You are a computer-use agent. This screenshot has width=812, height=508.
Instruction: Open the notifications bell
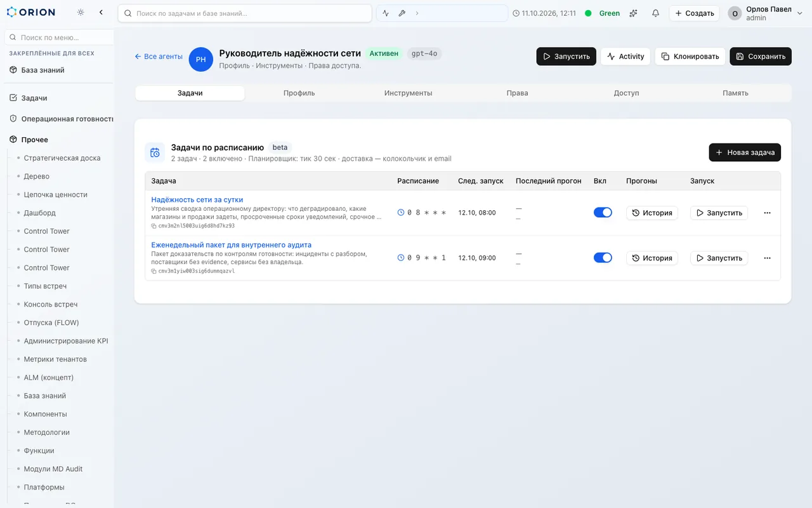point(655,13)
